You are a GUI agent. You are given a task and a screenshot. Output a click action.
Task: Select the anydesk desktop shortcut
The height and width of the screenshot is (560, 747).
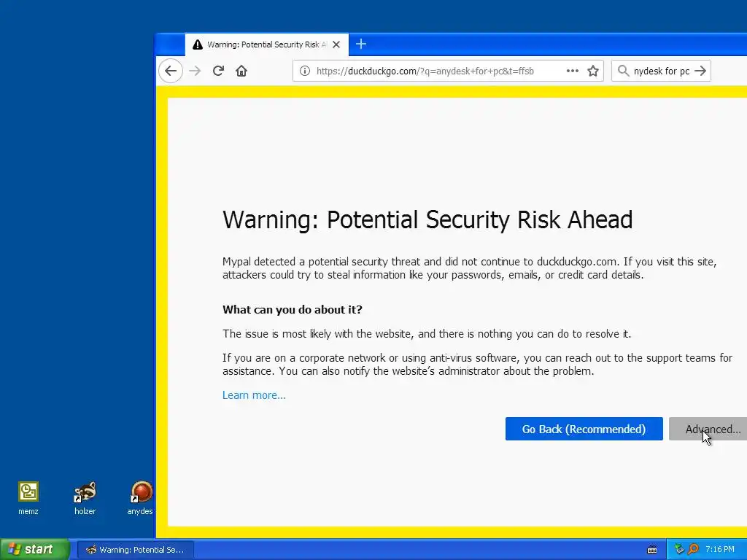point(140,499)
